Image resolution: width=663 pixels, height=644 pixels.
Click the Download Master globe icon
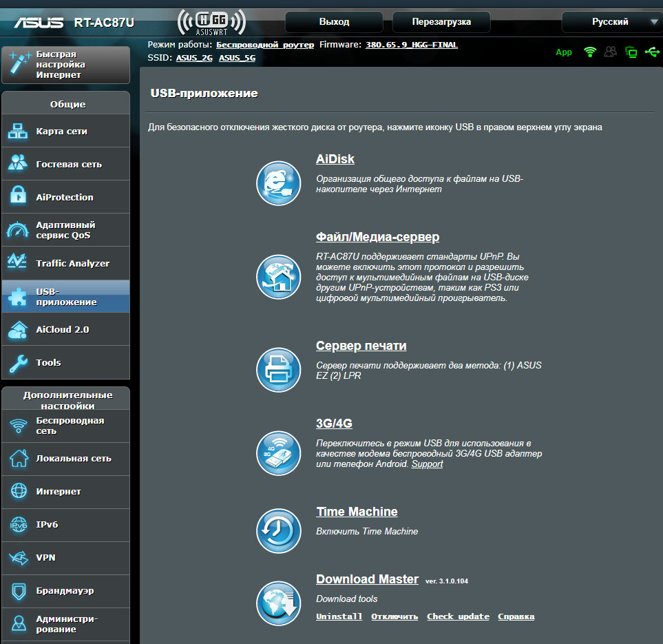click(278, 603)
